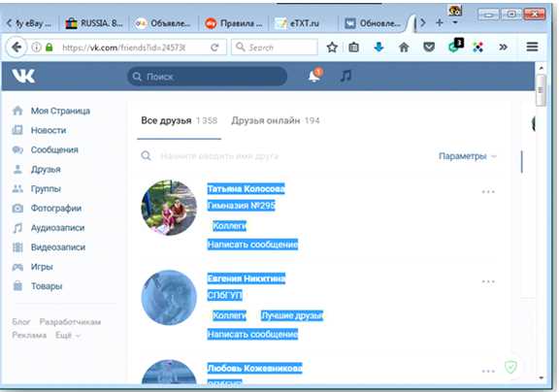Click Евгения Никитина's avatar
The image size is (559, 392).
tap(169, 298)
